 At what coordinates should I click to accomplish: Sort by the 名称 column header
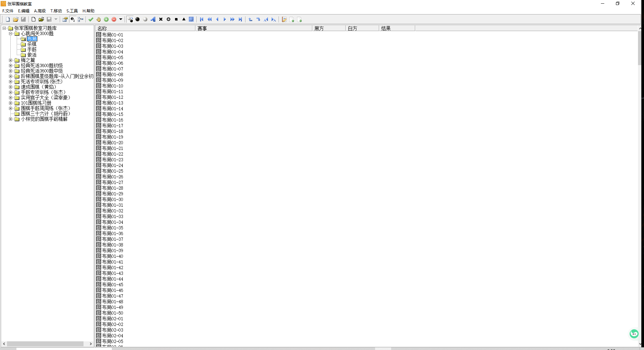pyautogui.click(x=145, y=28)
